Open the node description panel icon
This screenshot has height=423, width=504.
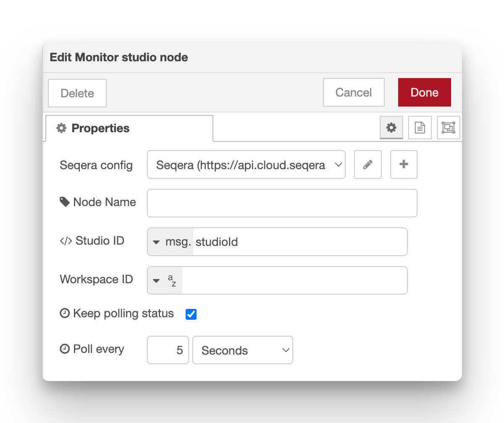pos(420,128)
